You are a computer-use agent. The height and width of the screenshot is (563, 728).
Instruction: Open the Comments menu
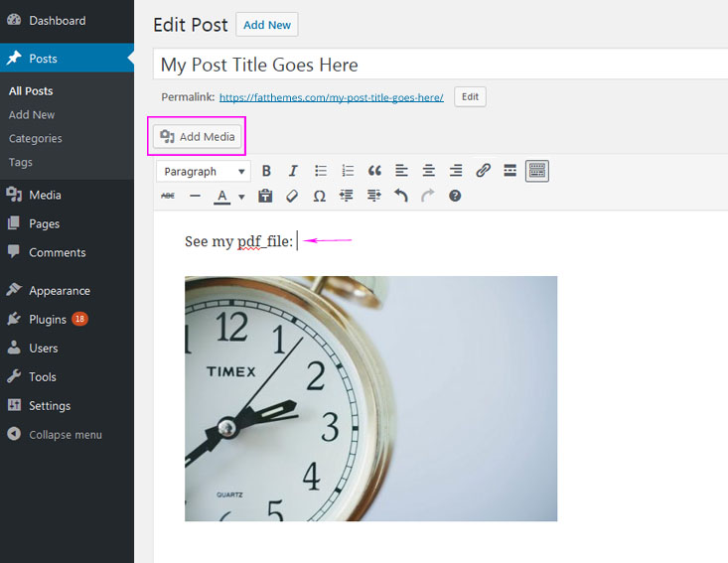pyautogui.click(x=67, y=252)
